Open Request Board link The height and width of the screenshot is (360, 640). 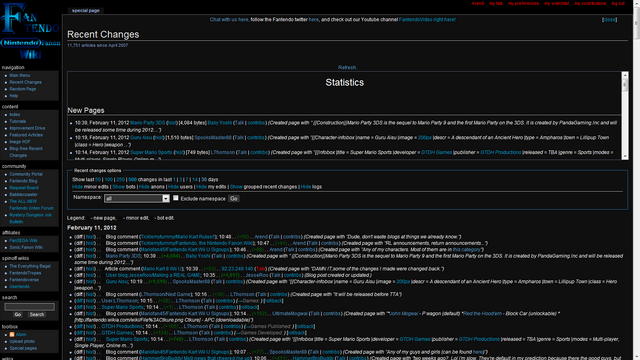(x=24, y=188)
